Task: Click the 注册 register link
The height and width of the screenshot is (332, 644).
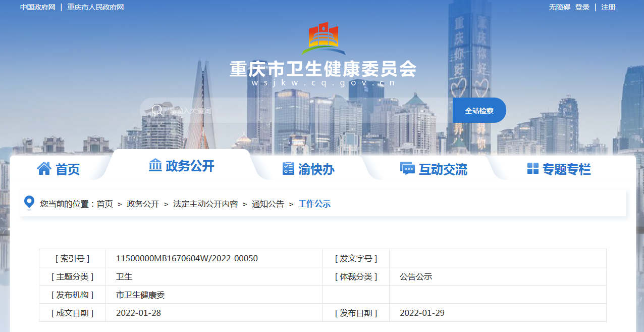Action: pyautogui.click(x=608, y=7)
